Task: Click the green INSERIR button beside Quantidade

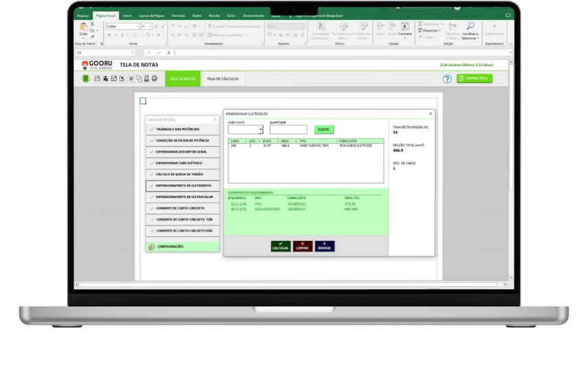Action: pyautogui.click(x=324, y=129)
